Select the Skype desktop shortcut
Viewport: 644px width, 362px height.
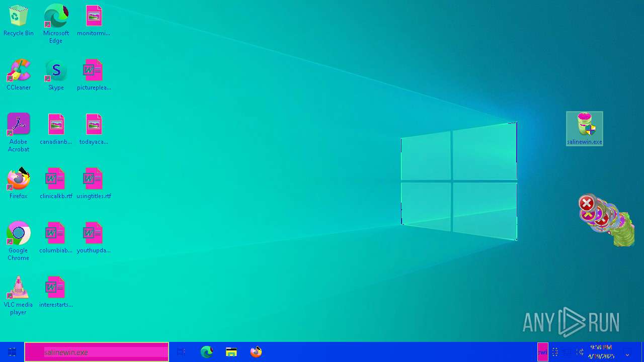click(x=56, y=75)
